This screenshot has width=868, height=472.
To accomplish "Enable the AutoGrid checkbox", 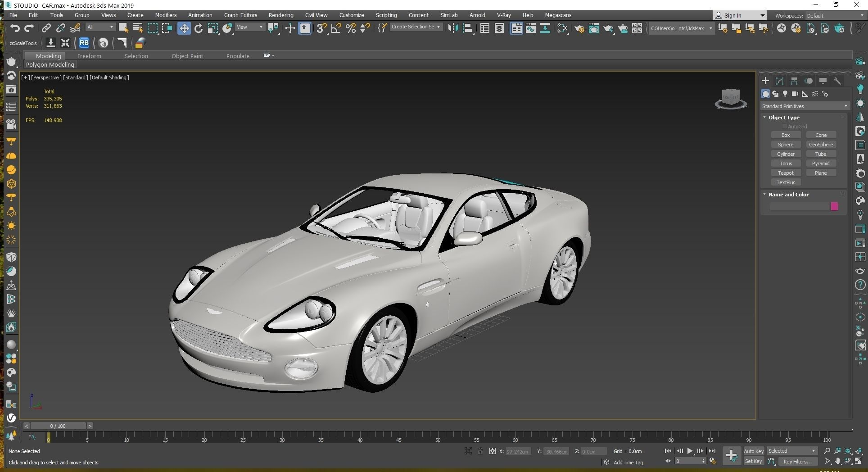I will pyautogui.click(x=785, y=127).
